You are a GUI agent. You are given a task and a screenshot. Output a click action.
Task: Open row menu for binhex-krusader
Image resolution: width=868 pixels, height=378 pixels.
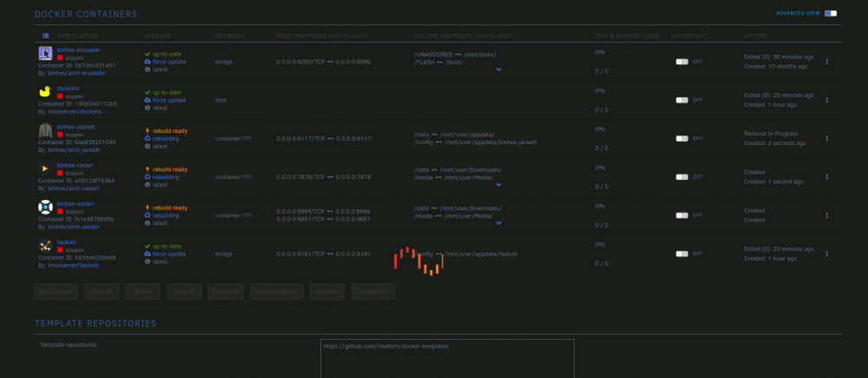tap(827, 62)
